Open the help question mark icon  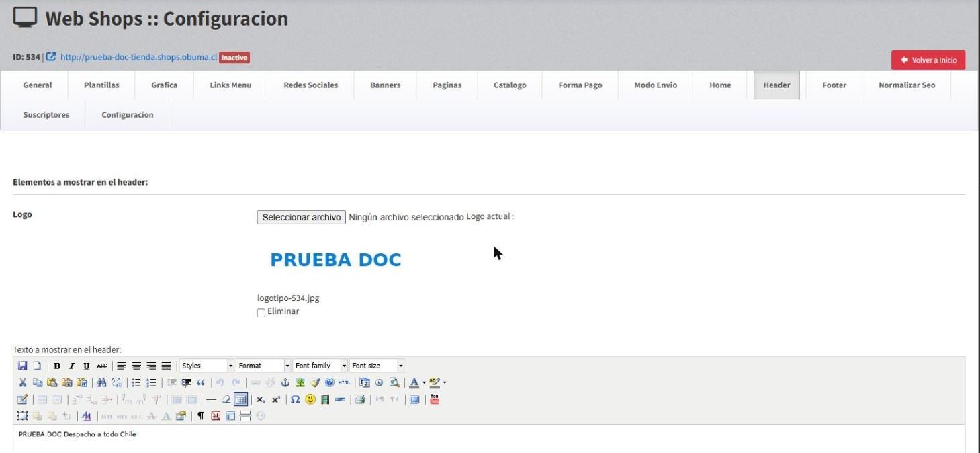329,382
